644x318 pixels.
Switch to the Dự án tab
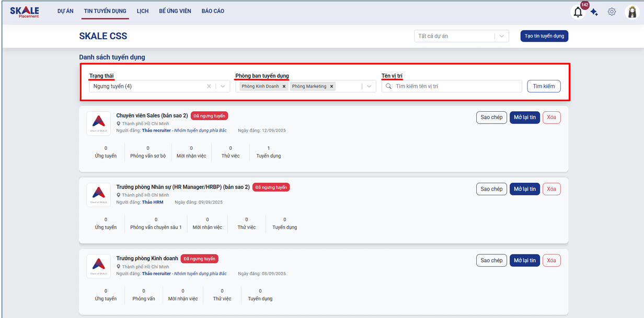[x=65, y=11]
